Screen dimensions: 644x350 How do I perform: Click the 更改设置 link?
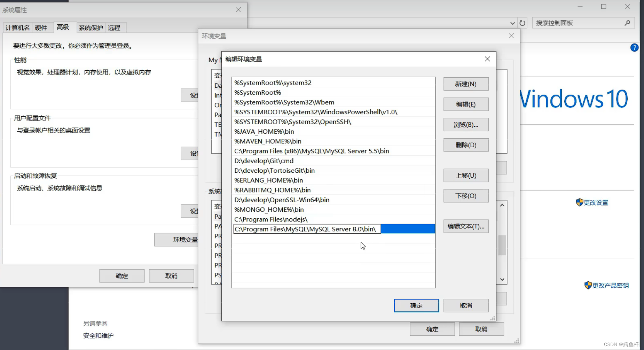pos(596,203)
